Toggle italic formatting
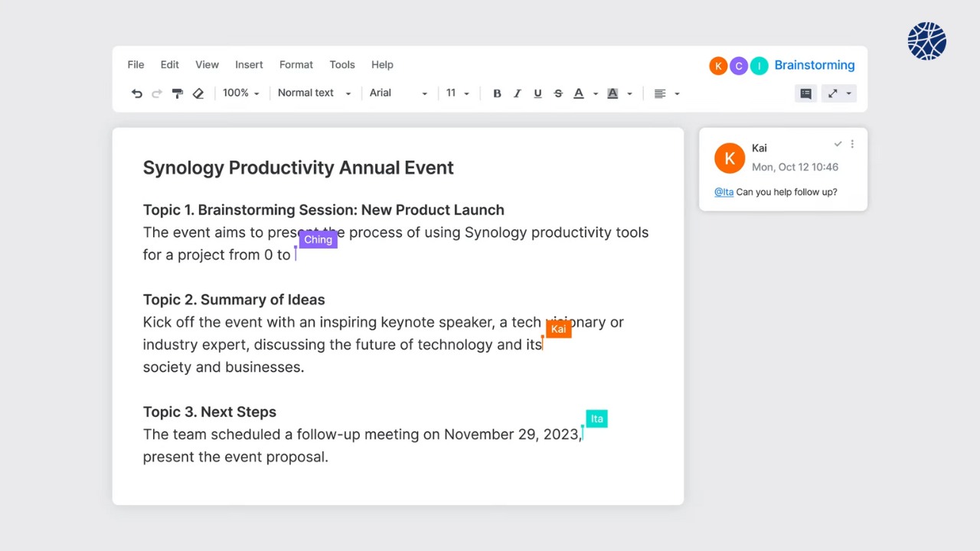The height and width of the screenshot is (551, 980). tap(518, 93)
